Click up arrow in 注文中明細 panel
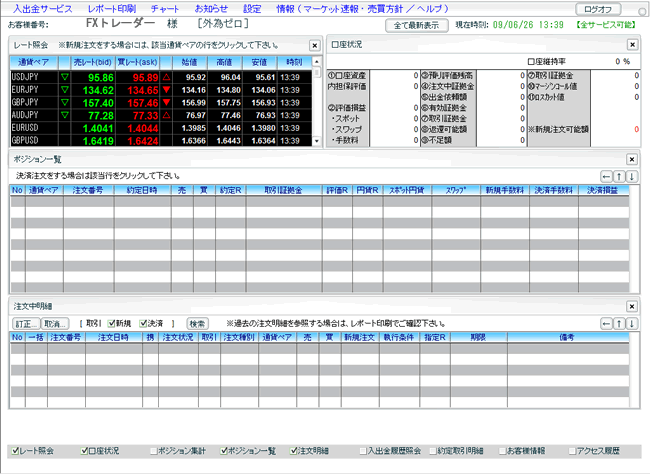Screen dimensions: 650x474 pyautogui.click(x=619, y=323)
